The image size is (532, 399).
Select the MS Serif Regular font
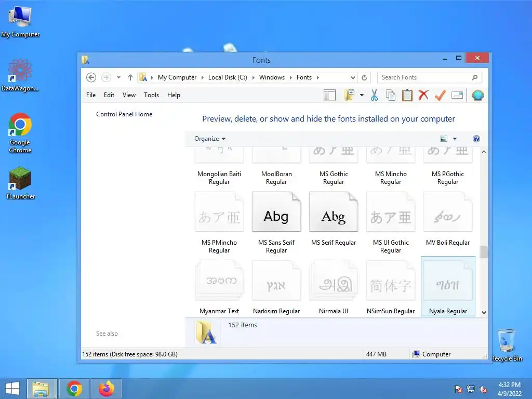coord(334,219)
